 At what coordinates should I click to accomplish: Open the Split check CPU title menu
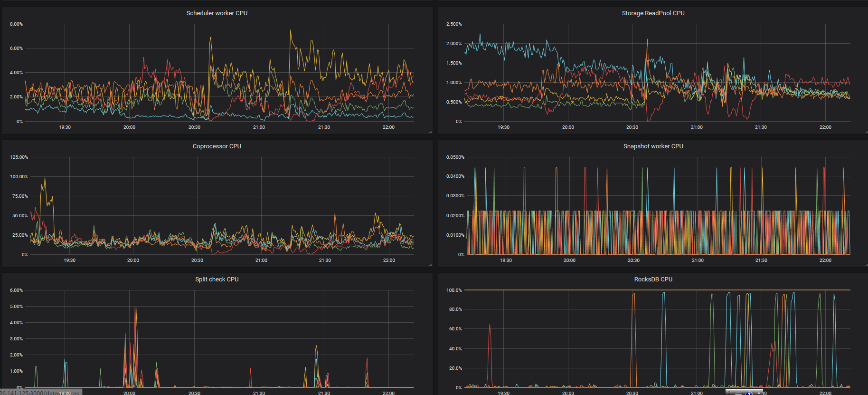pyautogui.click(x=217, y=279)
